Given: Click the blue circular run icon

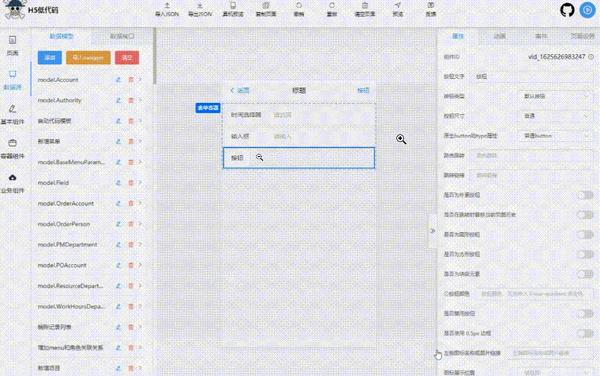Looking at the screenshot, I should pyautogui.click(x=587, y=10).
